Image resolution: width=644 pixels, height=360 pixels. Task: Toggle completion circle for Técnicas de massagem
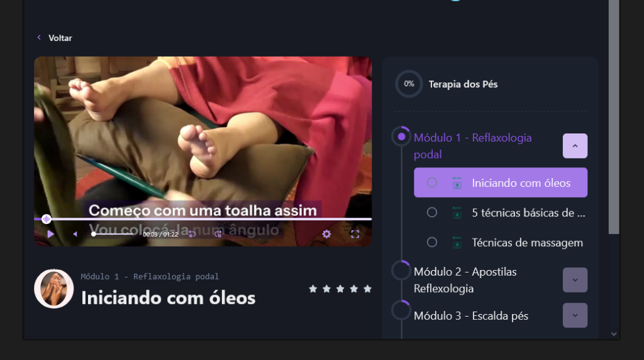431,242
